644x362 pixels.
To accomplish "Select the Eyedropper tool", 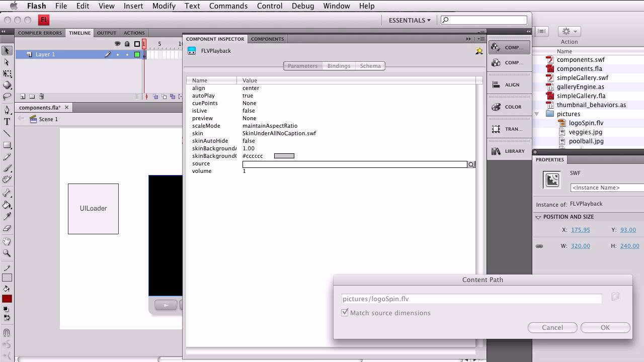I will tap(7, 216).
